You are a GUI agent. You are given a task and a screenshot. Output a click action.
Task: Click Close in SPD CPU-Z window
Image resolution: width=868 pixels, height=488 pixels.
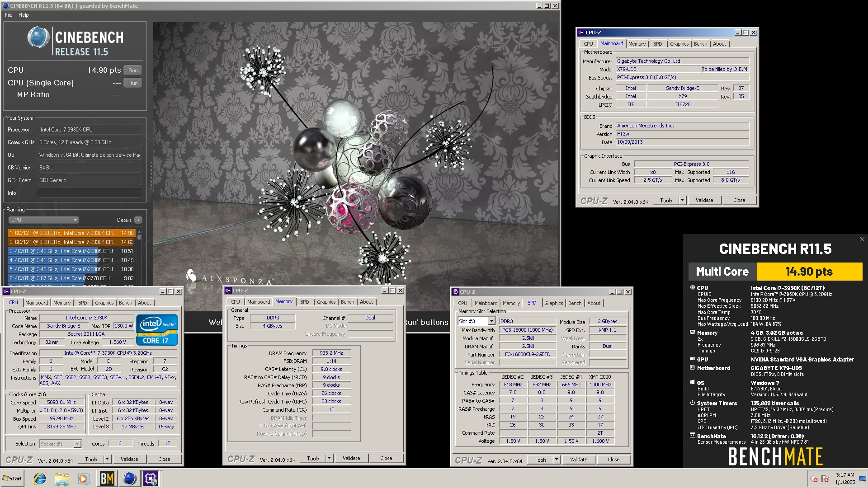click(613, 460)
